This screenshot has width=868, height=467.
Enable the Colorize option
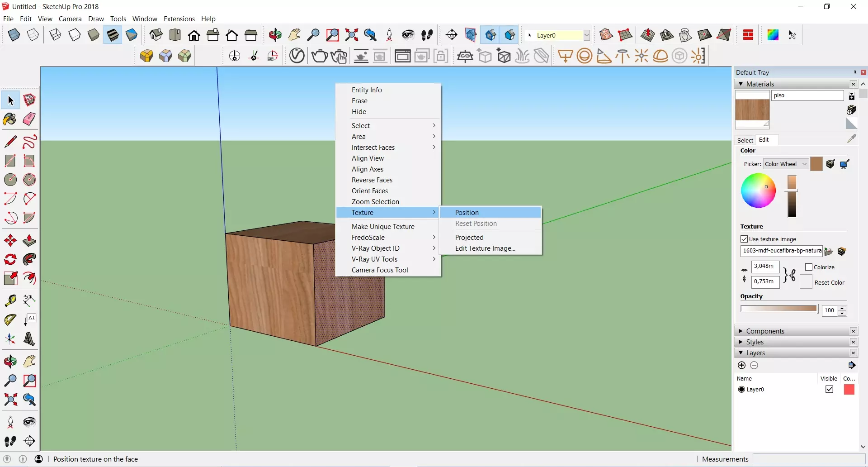point(808,267)
